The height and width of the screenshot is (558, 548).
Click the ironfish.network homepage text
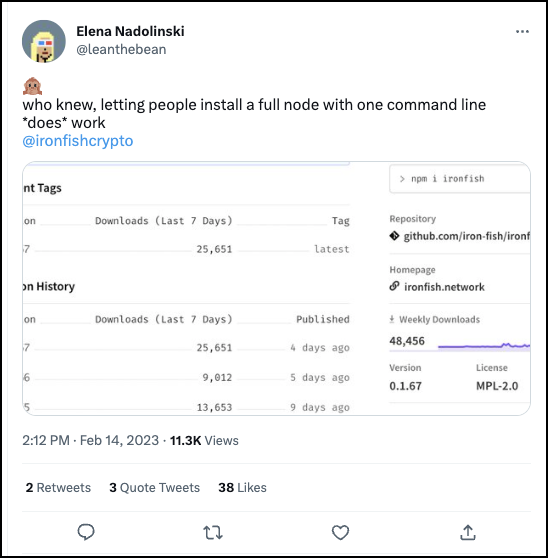tap(444, 287)
